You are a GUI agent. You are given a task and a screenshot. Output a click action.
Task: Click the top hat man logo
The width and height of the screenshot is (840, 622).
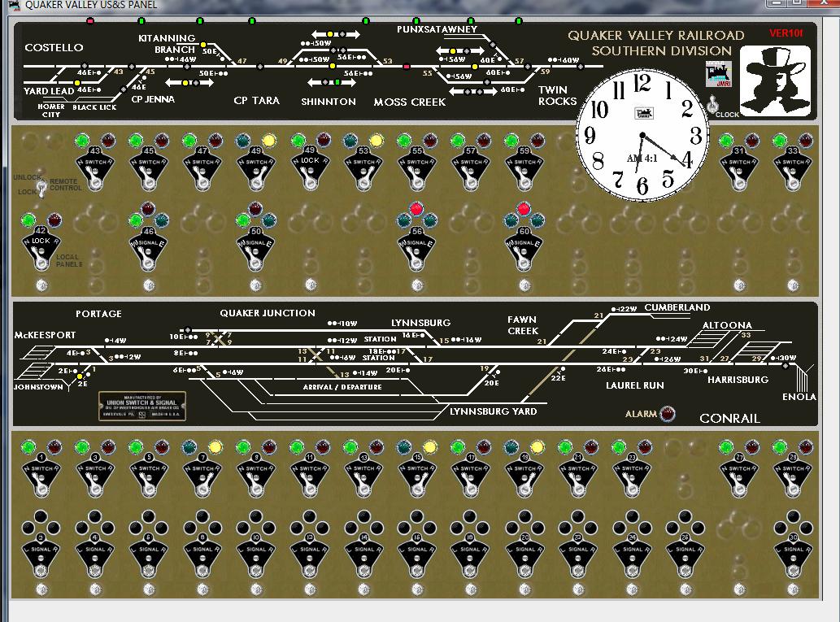tap(775, 80)
